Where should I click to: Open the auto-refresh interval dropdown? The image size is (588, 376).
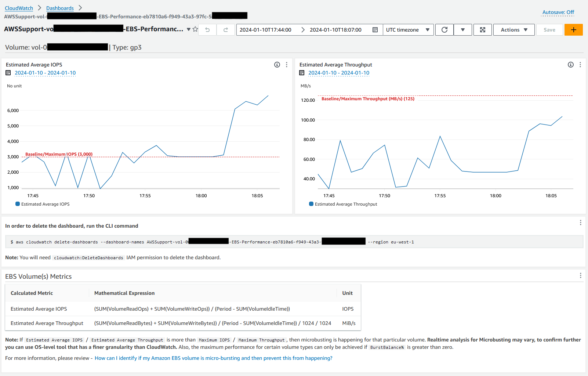[x=462, y=29]
